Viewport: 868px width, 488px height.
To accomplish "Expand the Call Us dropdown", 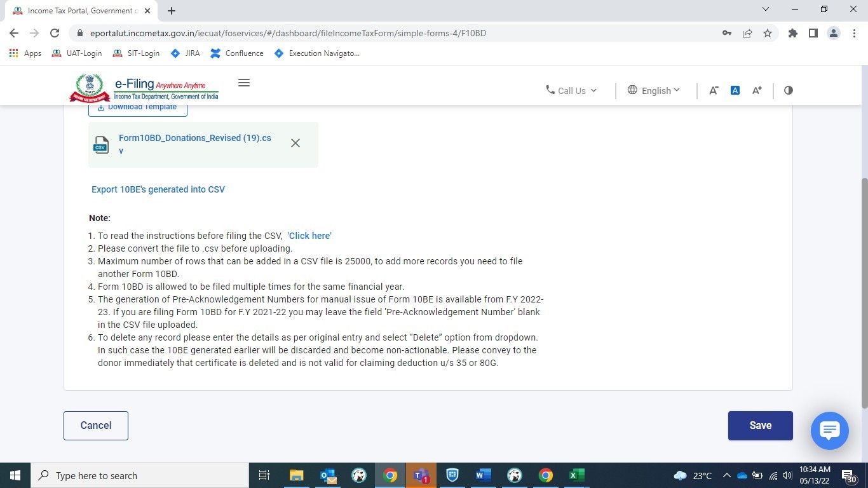I will [x=572, y=90].
